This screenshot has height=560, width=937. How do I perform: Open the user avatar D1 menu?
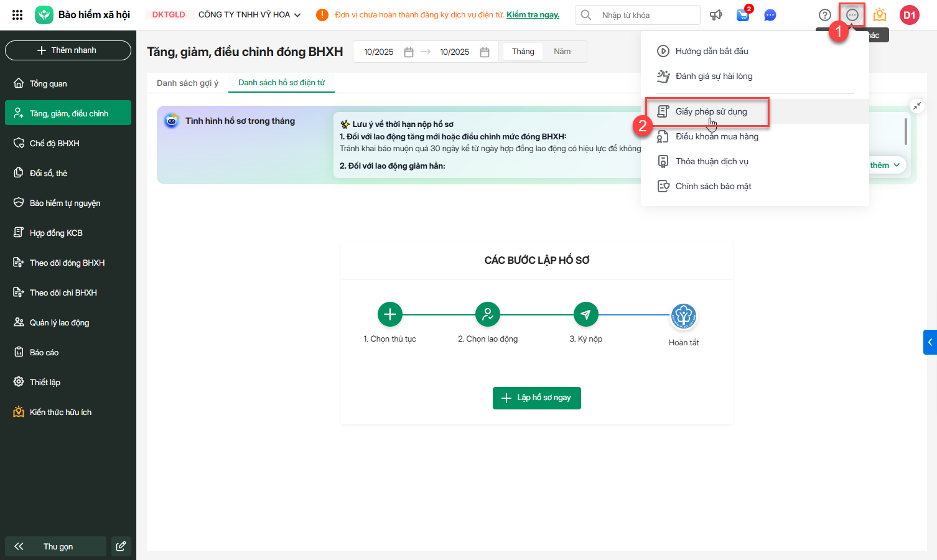pos(909,15)
